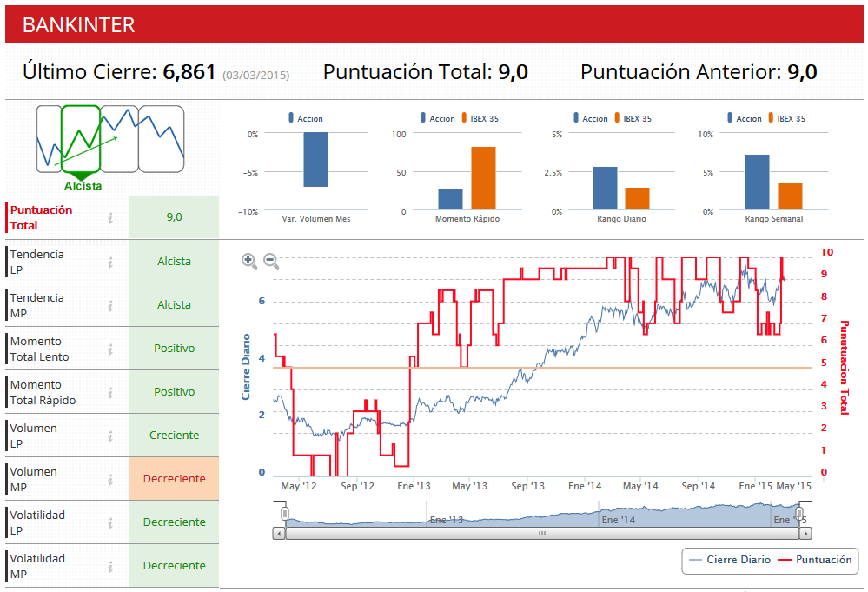This screenshot has height=592, width=868.
Task: Click the Volumen MP row label
Action: click(33, 479)
